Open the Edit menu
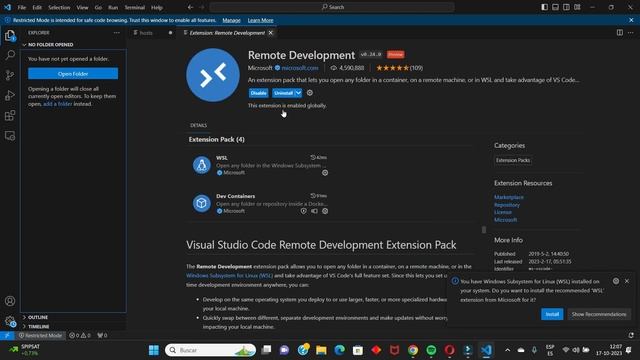 click(37, 7)
